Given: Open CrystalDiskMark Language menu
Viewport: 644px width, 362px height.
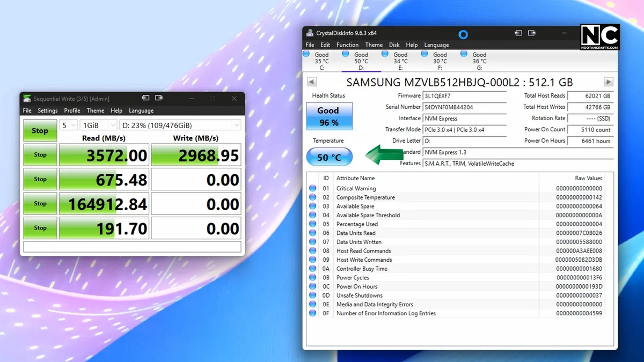Looking at the screenshot, I should (x=141, y=110).
